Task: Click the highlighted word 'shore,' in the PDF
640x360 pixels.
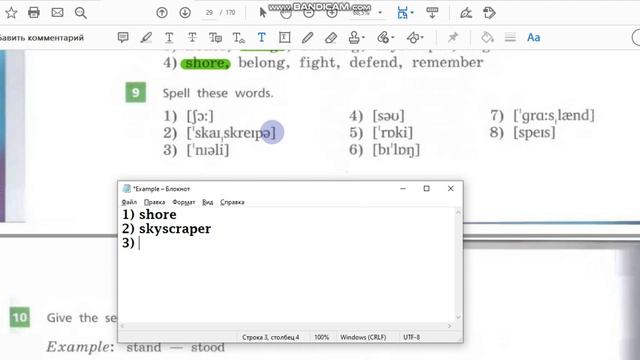Action: point(206,63)
